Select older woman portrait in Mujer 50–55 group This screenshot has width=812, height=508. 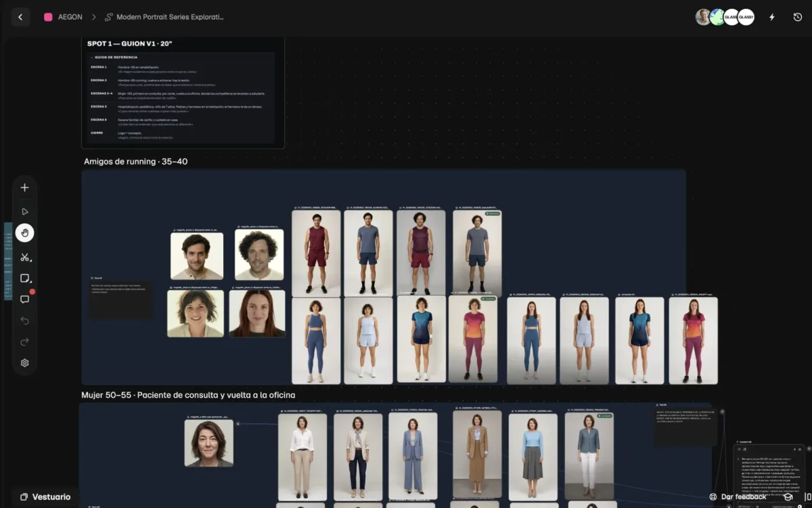pyautogui.click(x=209, y=443)
